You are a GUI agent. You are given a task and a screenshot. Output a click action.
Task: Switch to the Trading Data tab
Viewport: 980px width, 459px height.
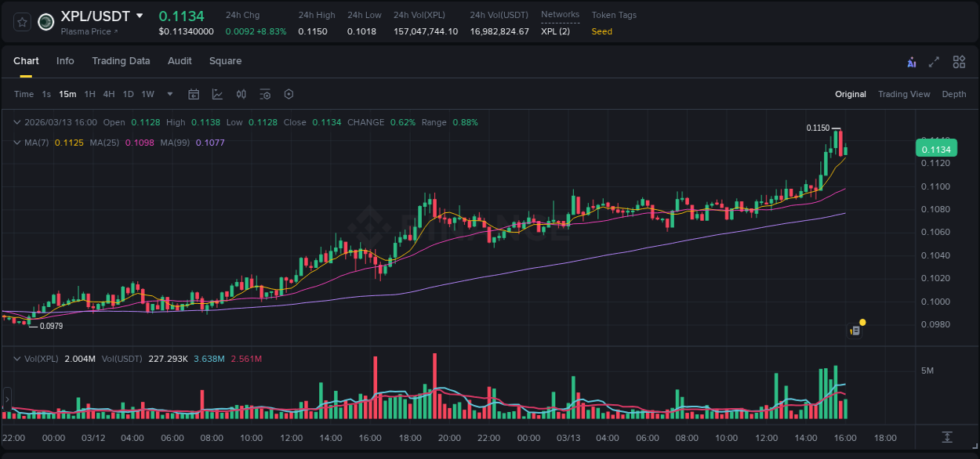121,61
